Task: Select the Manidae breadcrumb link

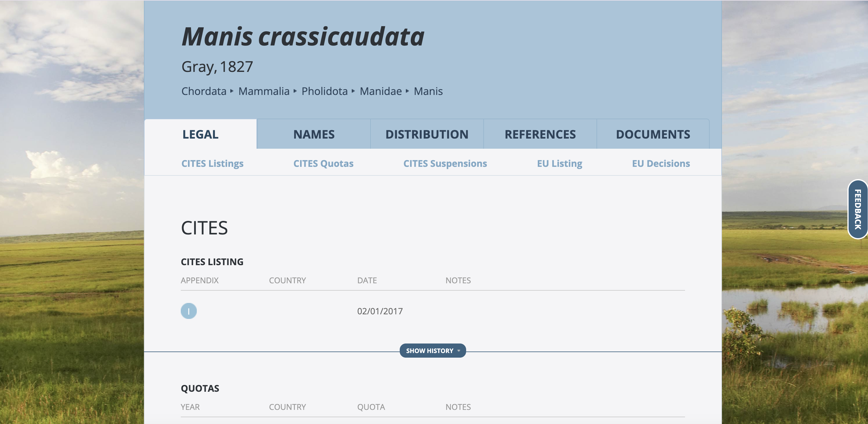Action: point(381,91)
